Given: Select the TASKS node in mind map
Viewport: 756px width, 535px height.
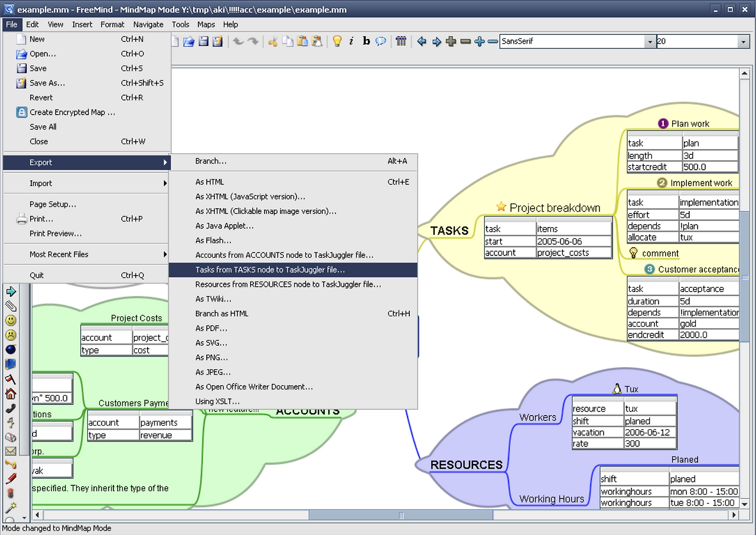Looking at the screenshot, I should pyautogui.click(x=449, y=231).
